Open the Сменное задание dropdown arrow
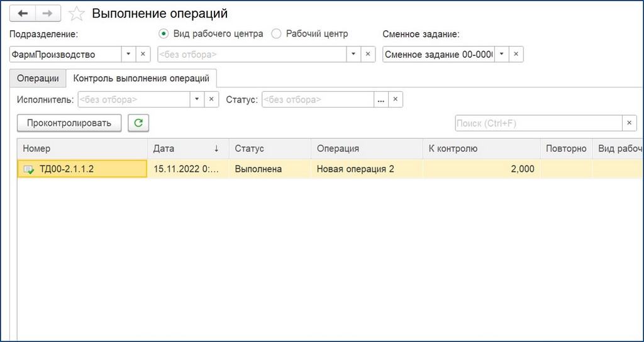This screenshot has height=342, width=644. tap(501, 54)
